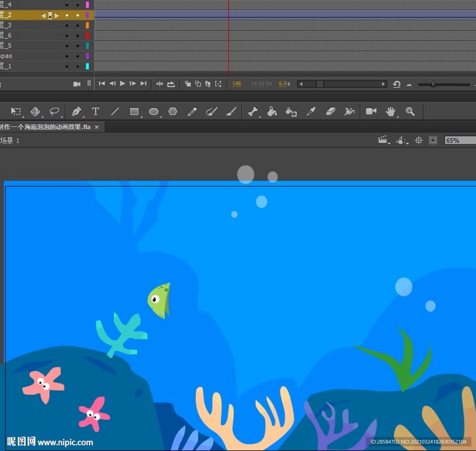This screenshot has height=451, width=476.
Task: Toggle Onion Skin Outlines
Action: (198, 84)
